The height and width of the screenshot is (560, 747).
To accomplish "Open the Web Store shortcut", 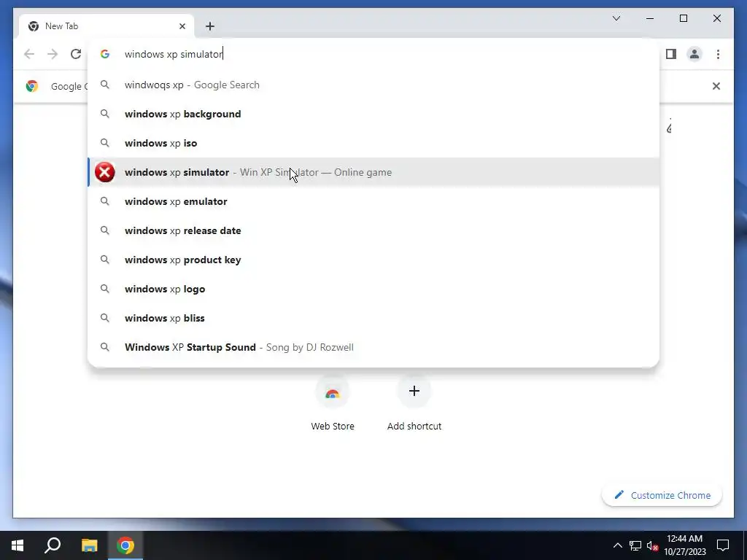I will coord(333,402).
